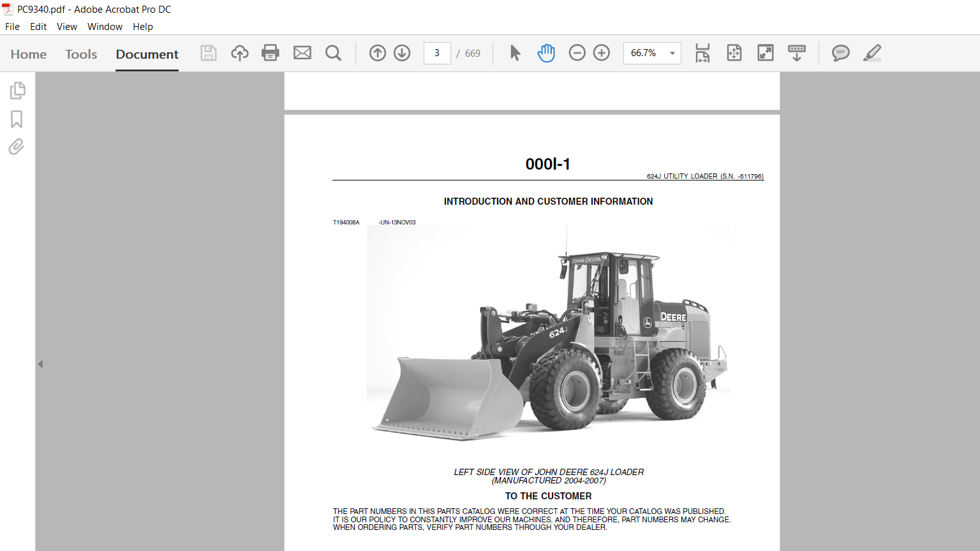This screenshot has height=551, width=980.
Task: Expand the left navigation pane arrow
Action: [40, 364]
